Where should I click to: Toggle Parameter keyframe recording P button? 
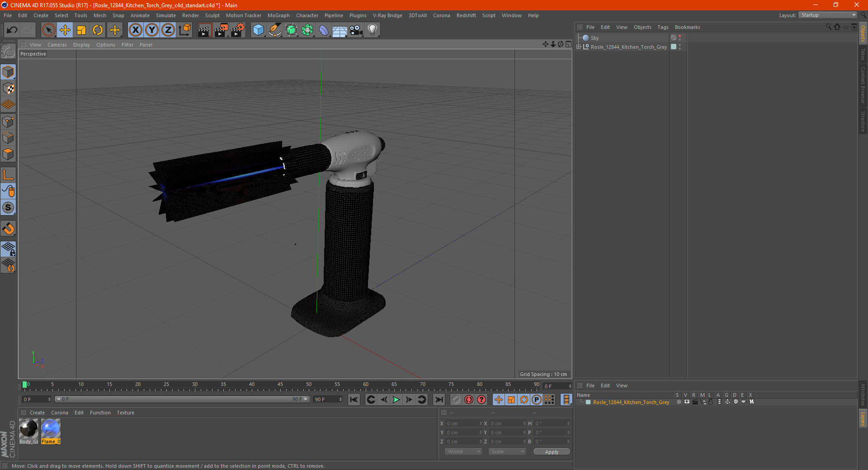[x=537, y=399]
